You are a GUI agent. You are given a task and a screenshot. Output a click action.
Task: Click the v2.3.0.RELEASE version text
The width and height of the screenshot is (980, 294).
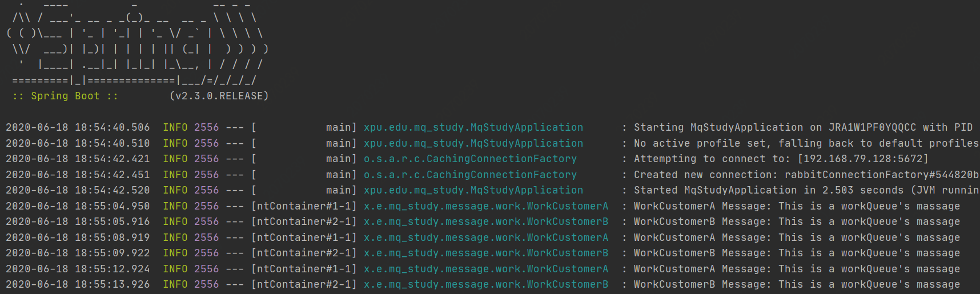click(x=219, y=96)
